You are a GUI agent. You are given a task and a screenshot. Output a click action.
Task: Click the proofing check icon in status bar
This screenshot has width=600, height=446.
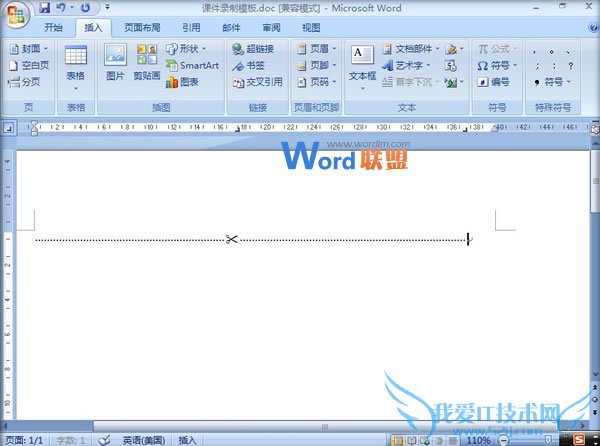pos(104,440)
